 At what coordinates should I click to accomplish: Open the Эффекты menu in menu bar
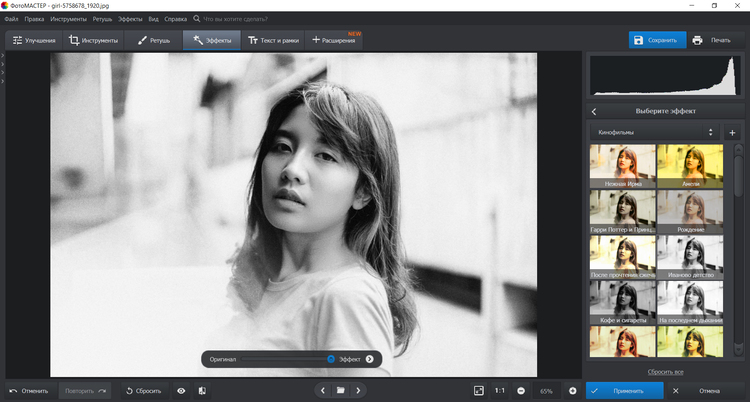click(x=130, y=19)
